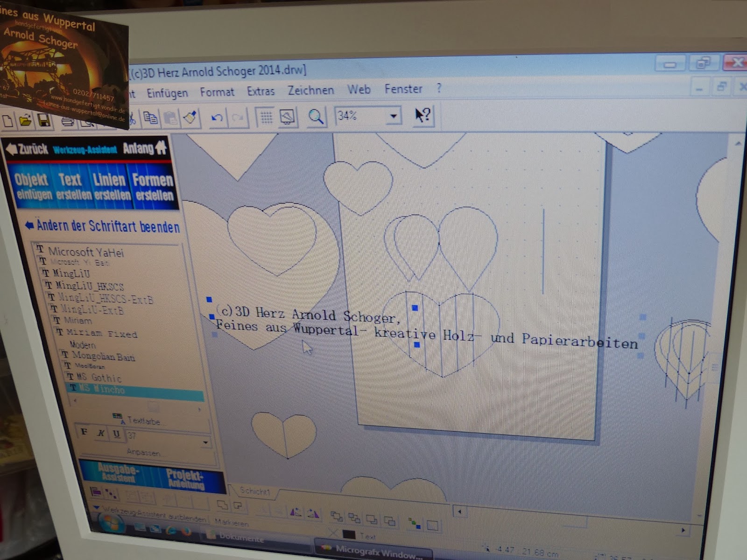Open the Einfügen menu
This screenshot has height=560, width=747.
[x=167, y=93]
